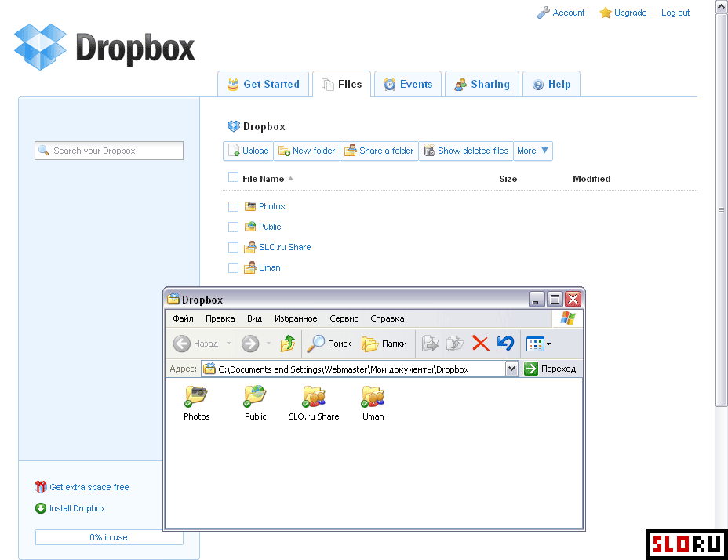Click the Size column header

508,179
